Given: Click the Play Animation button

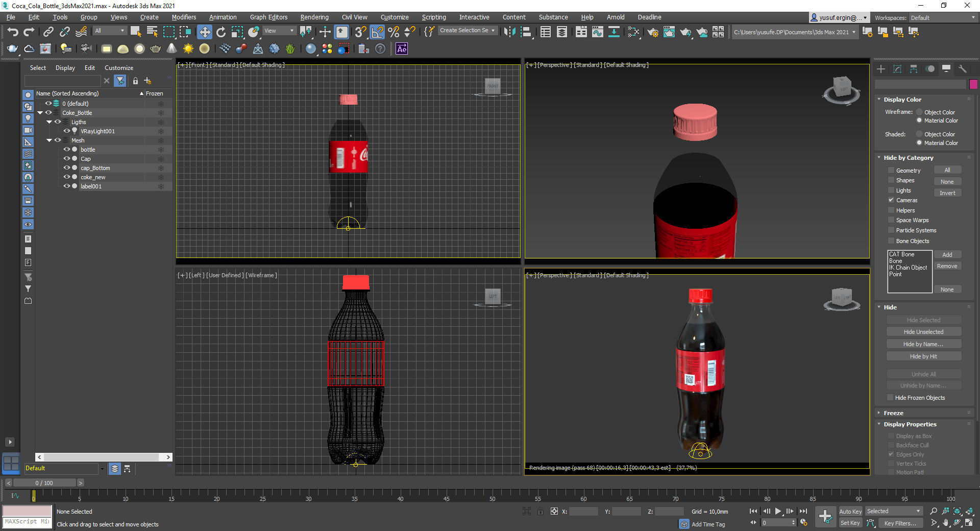Looking at the screenshot, I should click(x=778, y=511).
